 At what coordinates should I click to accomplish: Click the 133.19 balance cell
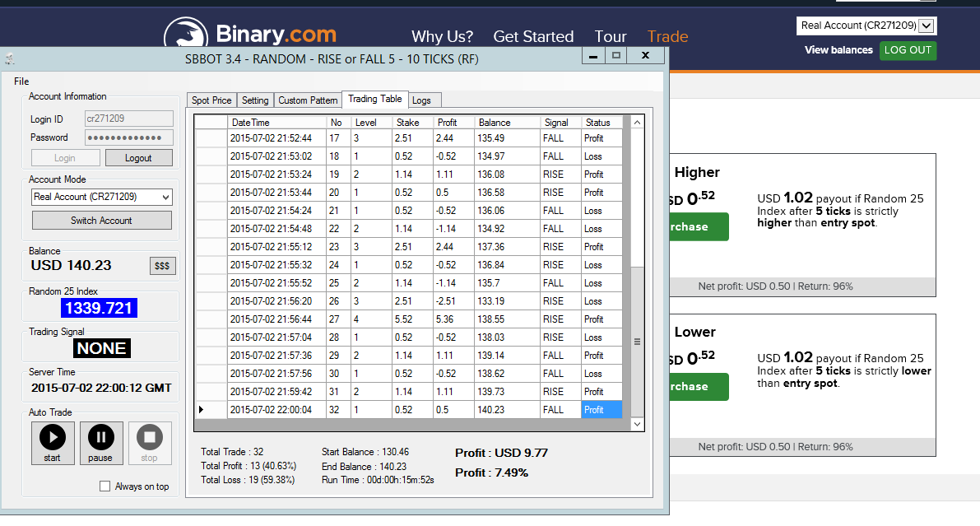pos(508,300)
